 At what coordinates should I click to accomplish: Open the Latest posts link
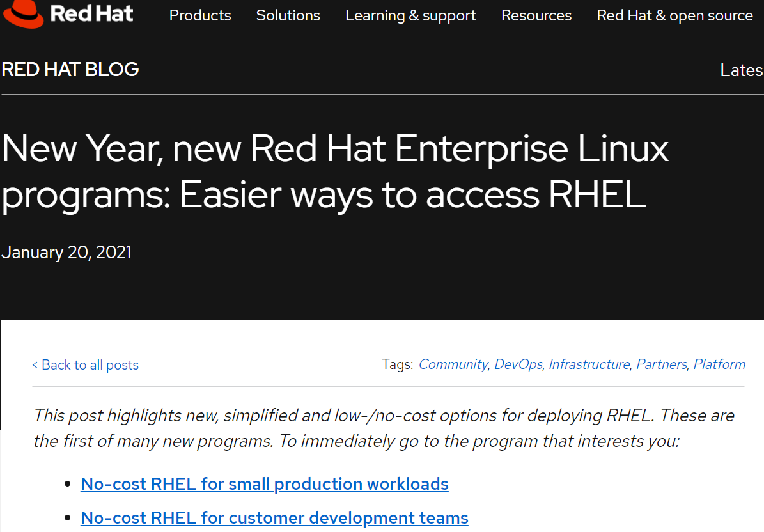tap(742, 70)
